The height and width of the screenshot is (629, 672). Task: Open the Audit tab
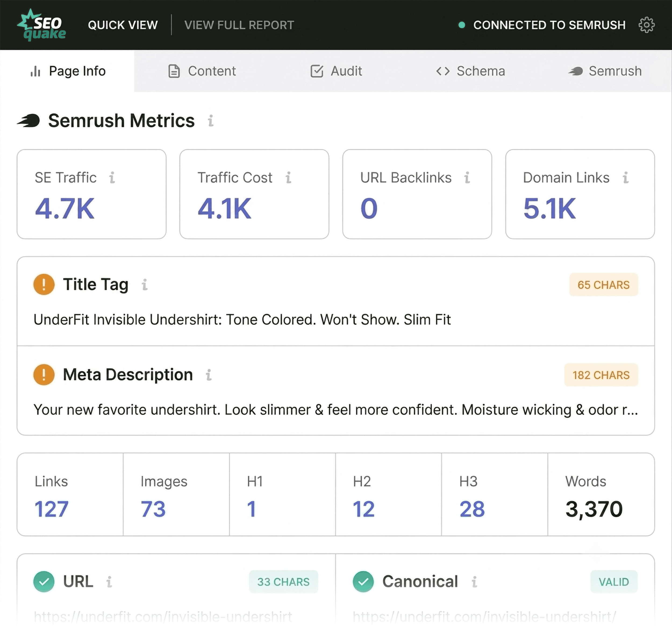pyautogui.click(x=336, y=71)
